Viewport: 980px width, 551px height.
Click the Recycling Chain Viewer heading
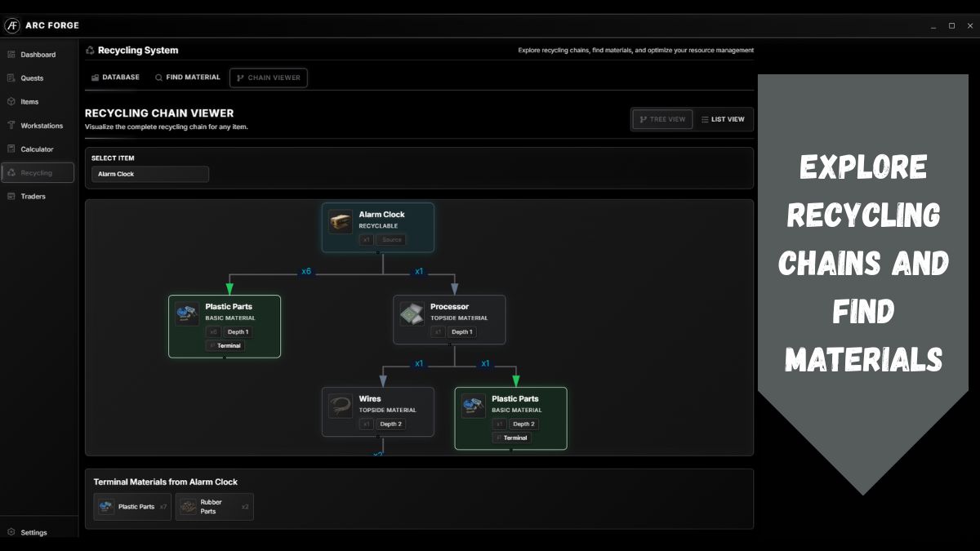pyautogui.click(x=159, y=113)
